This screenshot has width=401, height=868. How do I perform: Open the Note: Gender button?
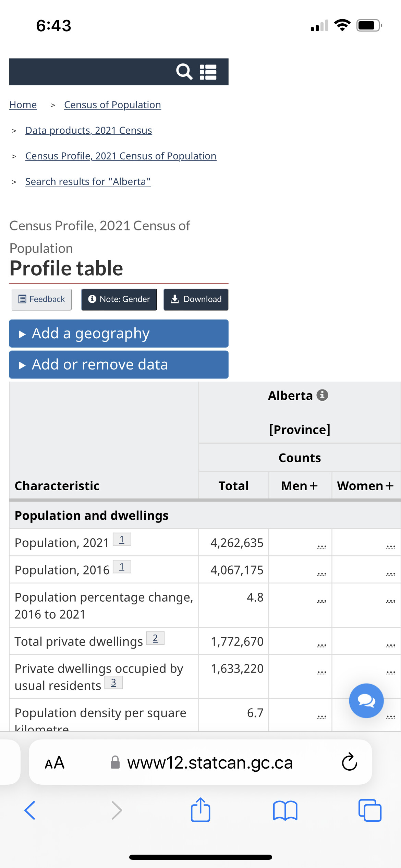coord(119,299)
